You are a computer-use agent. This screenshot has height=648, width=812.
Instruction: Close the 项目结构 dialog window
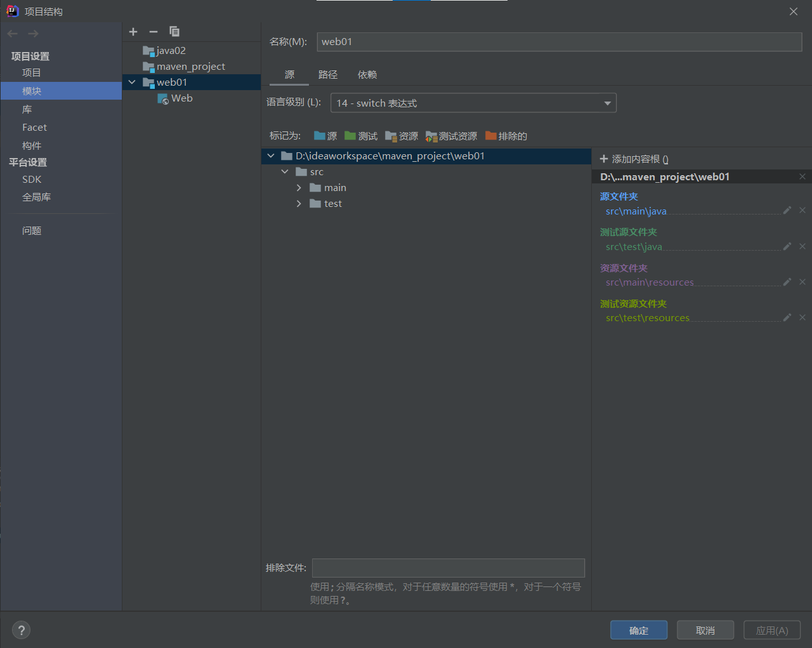point(794,11)
